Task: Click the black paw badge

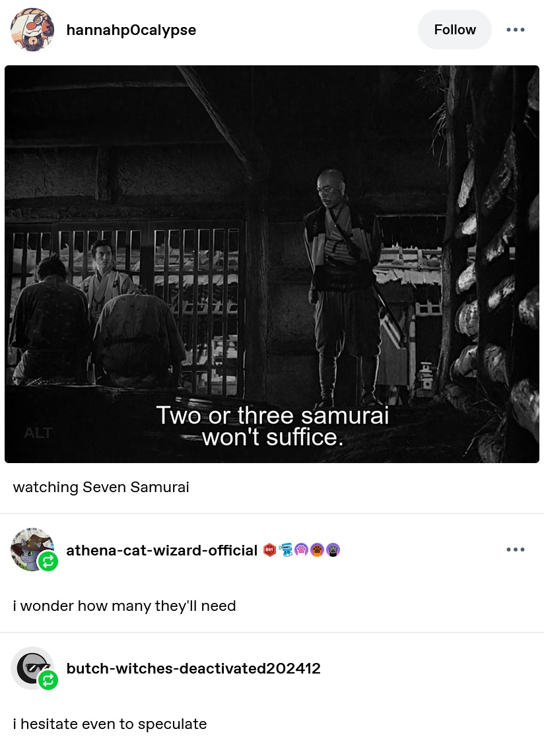Action: tap(333, 550)
